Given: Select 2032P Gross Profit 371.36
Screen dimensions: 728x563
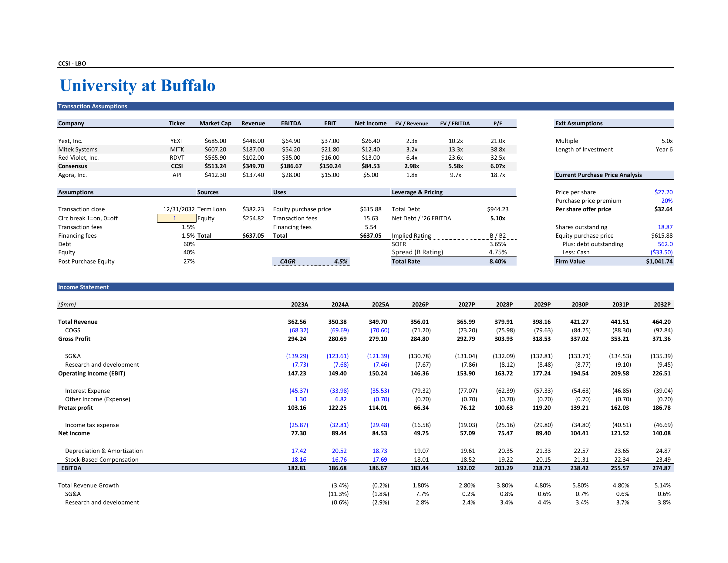Looking at the screenshot, I should point(661,338).
